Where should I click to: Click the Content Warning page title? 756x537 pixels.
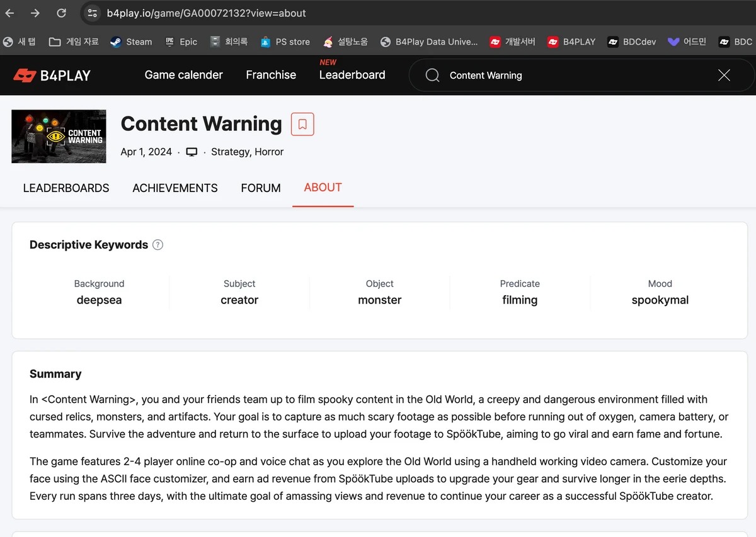point(201,124)
